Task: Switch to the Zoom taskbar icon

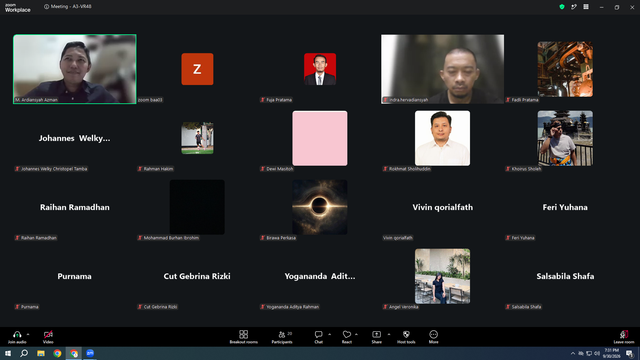Action: 90,353
